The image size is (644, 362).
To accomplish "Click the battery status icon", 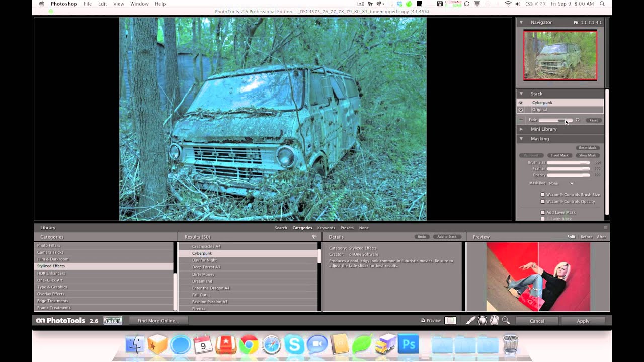I will [x=529, y=4].
